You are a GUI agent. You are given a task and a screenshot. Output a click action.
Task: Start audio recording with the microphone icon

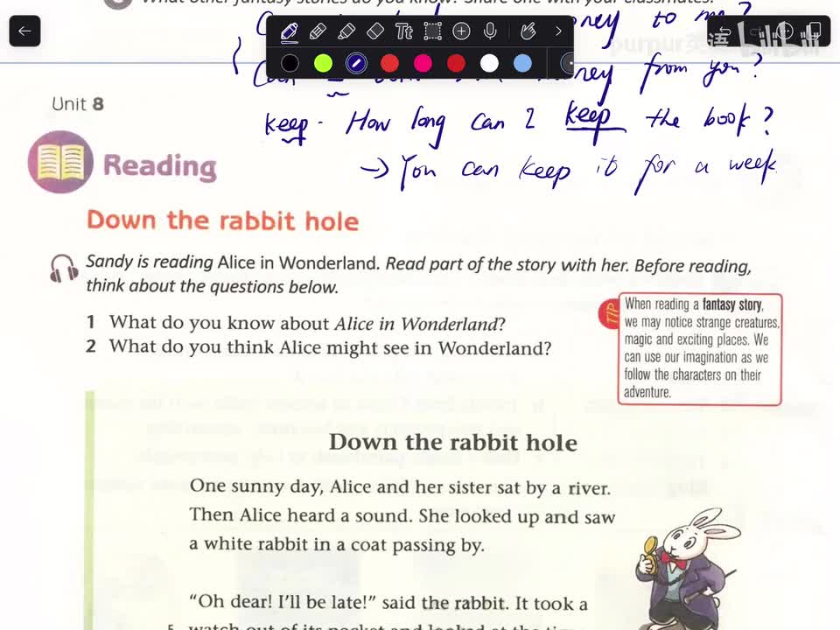(490, 31)
